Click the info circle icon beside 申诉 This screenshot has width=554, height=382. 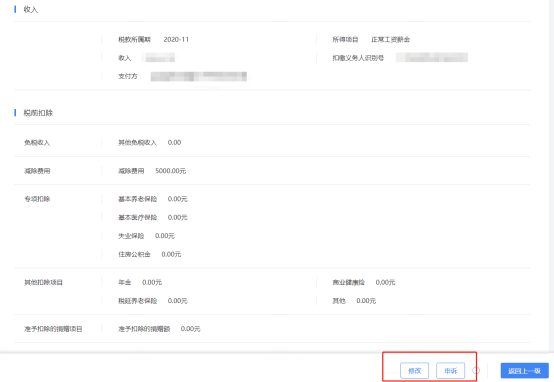coord(476,370)
